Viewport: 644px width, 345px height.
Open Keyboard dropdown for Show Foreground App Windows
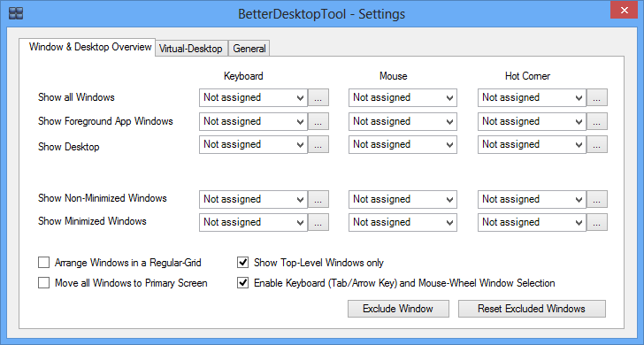253,121
